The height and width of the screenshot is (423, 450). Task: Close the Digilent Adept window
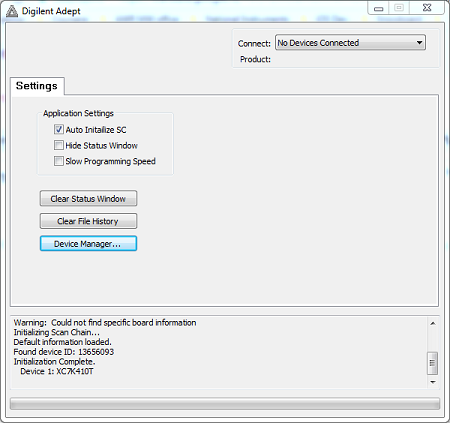coord(427,8)
